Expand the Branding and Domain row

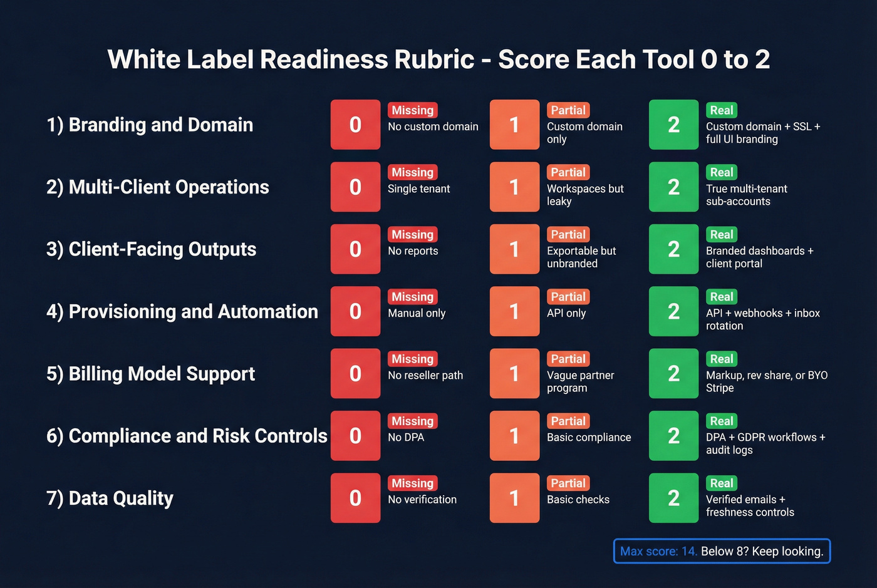150,125
